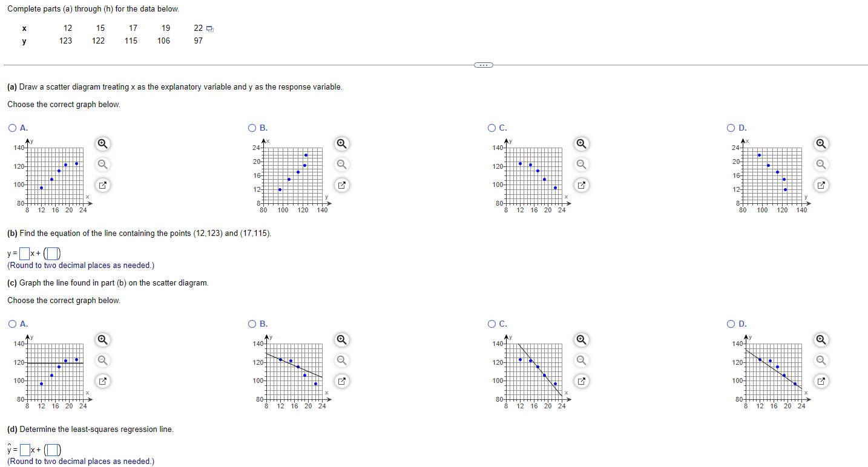The height and width of the screenshot is (467, 868).
Task: Zoom in on graph A in part (c)
Action: pyautogui.click(x=102, y=340)
